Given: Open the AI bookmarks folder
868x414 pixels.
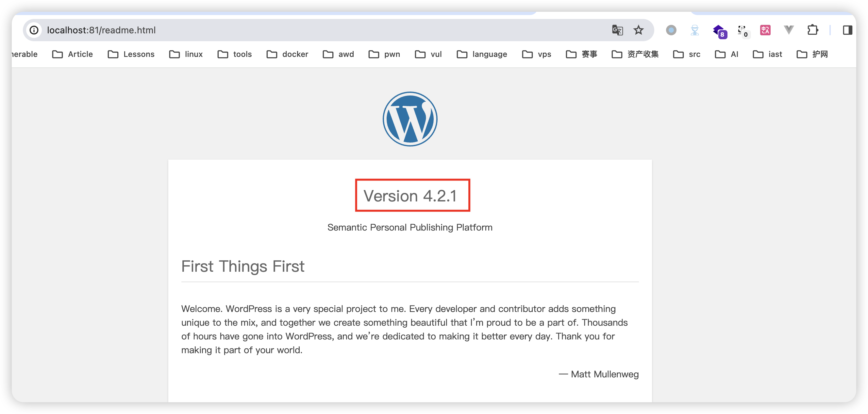Looking at the screenshot, I should click(x=727, y=54).
